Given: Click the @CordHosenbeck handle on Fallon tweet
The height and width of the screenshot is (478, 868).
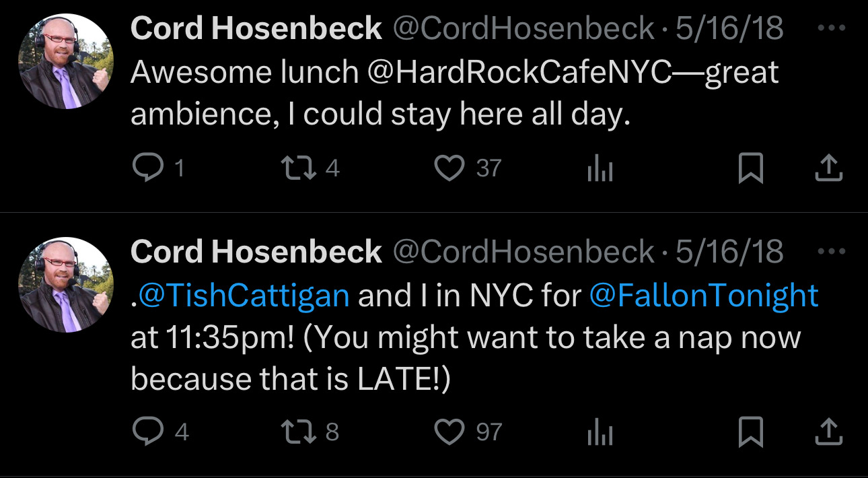Looking at the screenshot, I should pyautogui.click(x=523, y=252).
